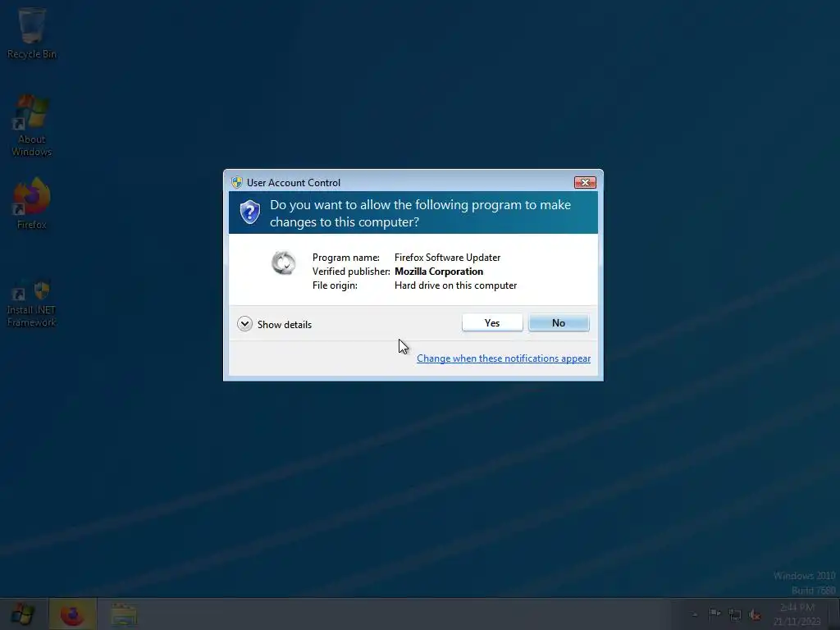Screen dimensions: 840x630
Task: Open the Windows Start button
Action: [x=23, y=614]
